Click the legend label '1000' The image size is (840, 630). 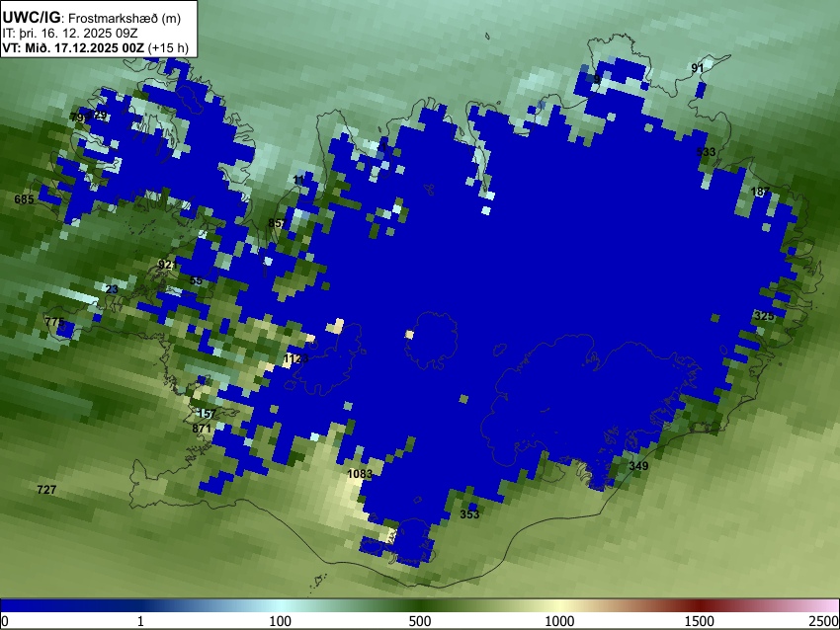[x=559, y=621]
